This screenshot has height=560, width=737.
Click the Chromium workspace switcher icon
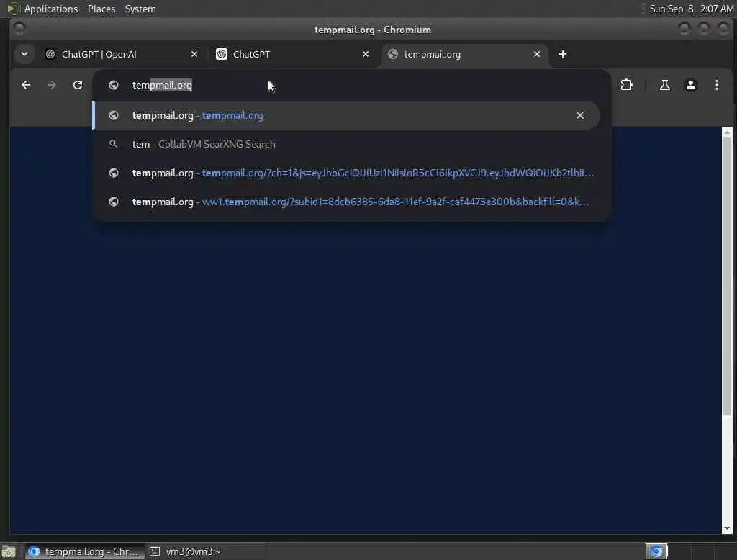tap(656, 551)
